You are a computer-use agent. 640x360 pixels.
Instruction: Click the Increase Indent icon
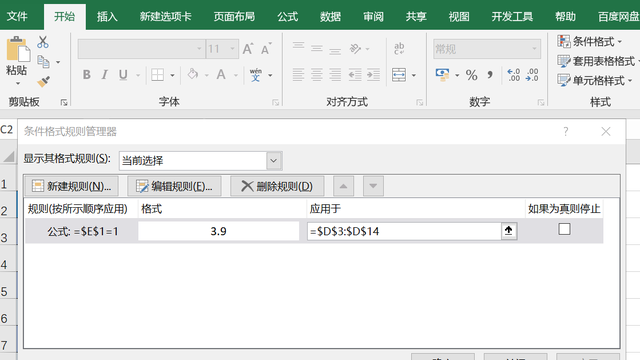(x=373, y=75)
